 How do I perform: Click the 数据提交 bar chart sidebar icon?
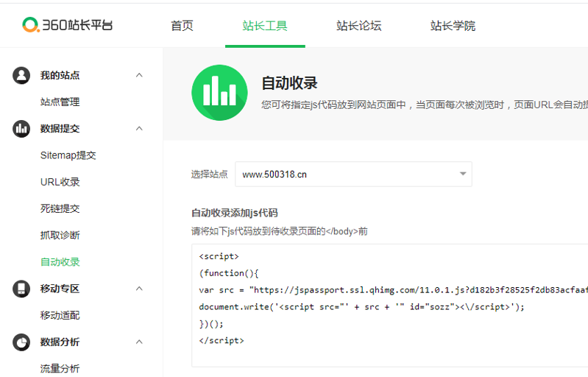click(x=21, y=129)
